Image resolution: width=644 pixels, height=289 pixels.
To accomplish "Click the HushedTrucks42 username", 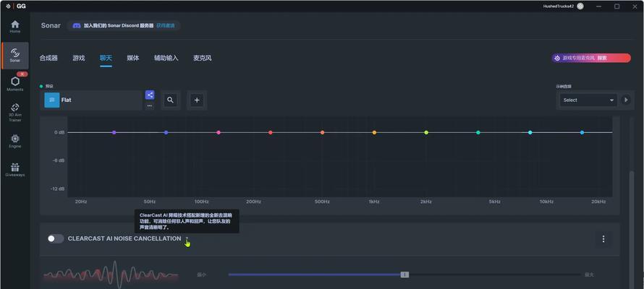I will pos(558,7).
